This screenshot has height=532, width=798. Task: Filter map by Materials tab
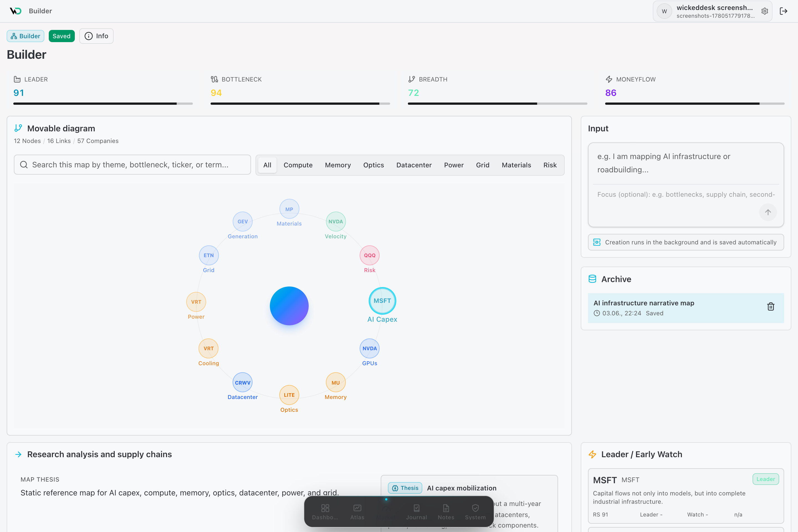click(x=516, y=165)
